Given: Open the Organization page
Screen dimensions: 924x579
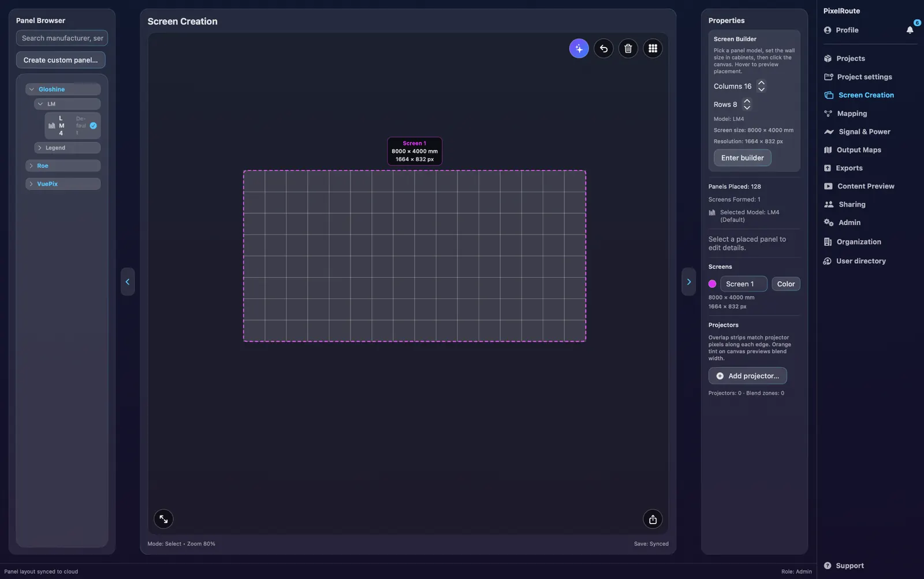Looking at the screenshot, I should [852, 242].
